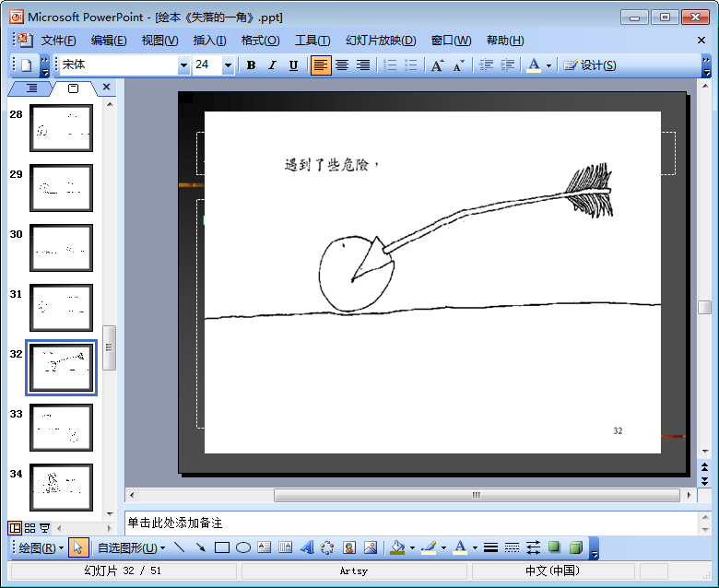
Task: Open fill color dropdown arrow
Action: pyautogui.click(x=412, y=548)
